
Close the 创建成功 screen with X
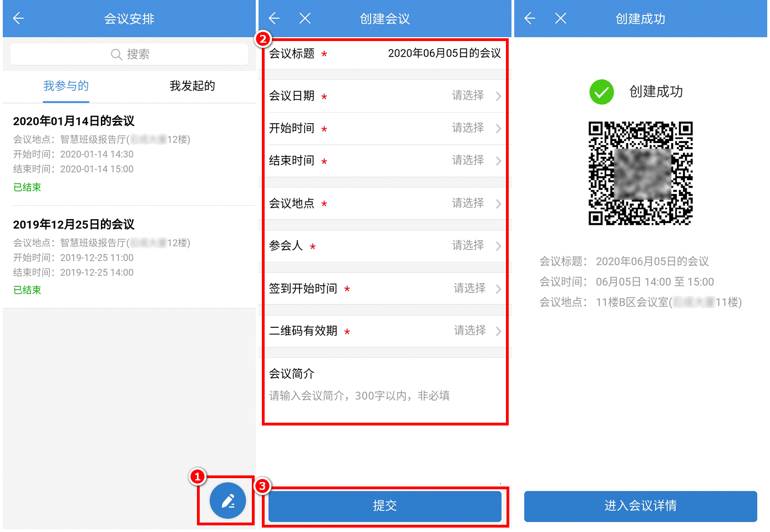point(560,19)
